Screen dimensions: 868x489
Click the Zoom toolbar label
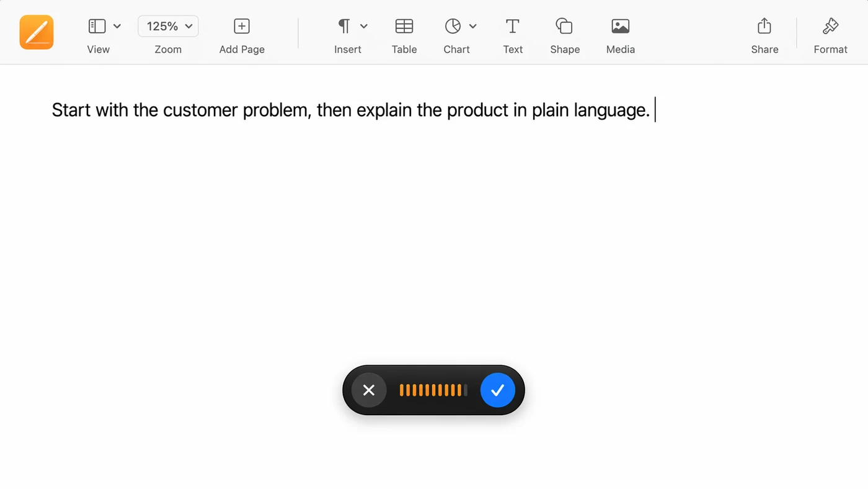(167, 49)
